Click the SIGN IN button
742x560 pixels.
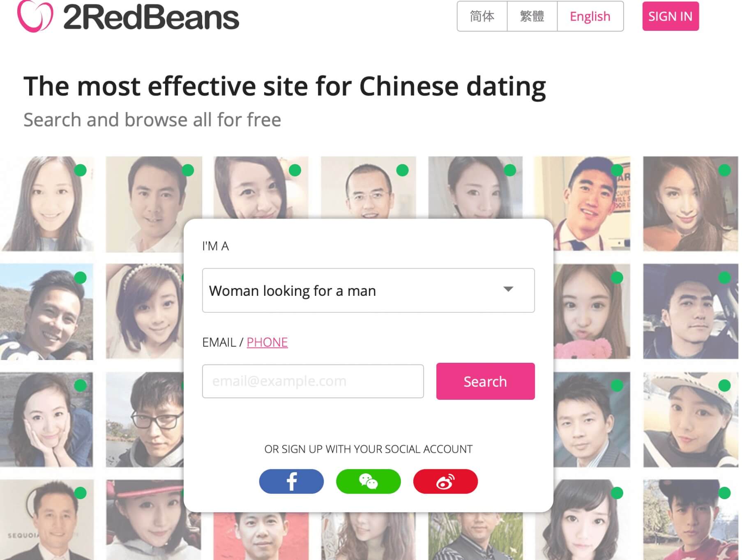671,16
